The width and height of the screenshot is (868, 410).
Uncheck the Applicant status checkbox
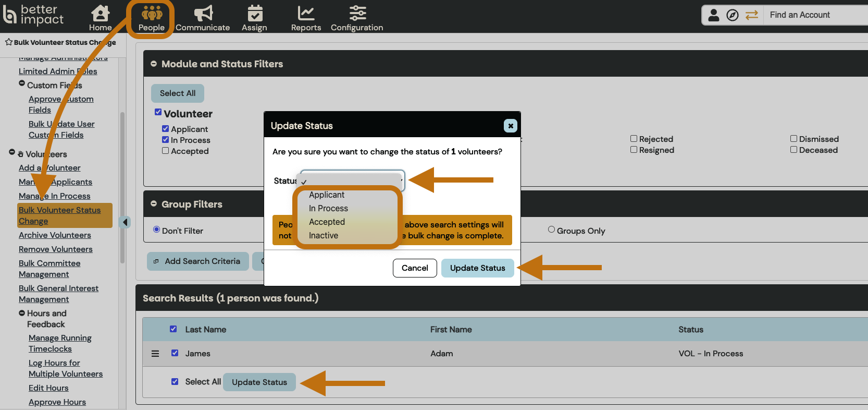pos(166,129)
